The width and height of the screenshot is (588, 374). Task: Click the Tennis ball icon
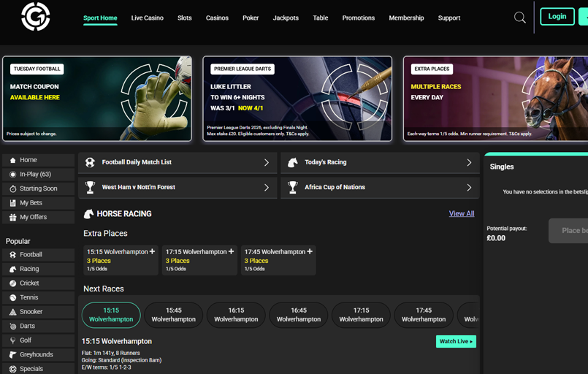point(12,297)
